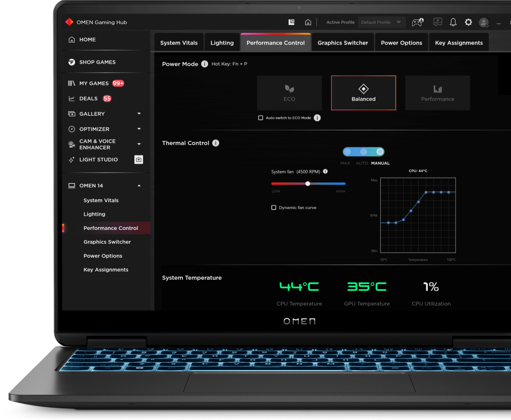Image resolution: width=511 pixels, height=420 pixels.
Task: Expand GALLERY menu arrow
Action: pos(139,114)
